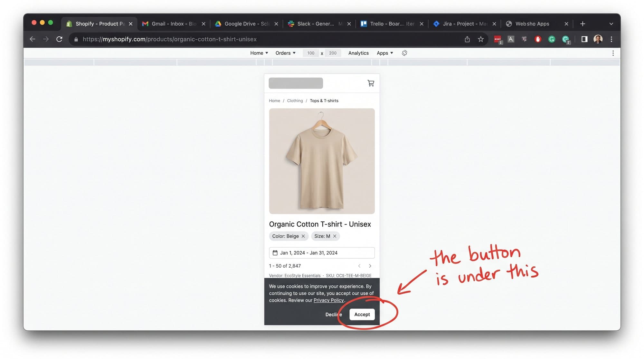644x359 pixels.
Task: Click the share icon in address bar
Action: coord(467,39)
